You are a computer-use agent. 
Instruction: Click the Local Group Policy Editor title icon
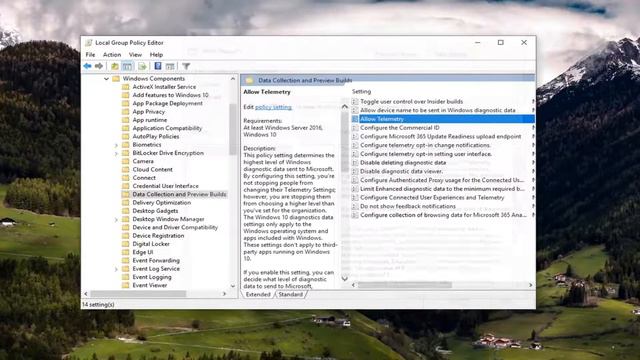89,42
